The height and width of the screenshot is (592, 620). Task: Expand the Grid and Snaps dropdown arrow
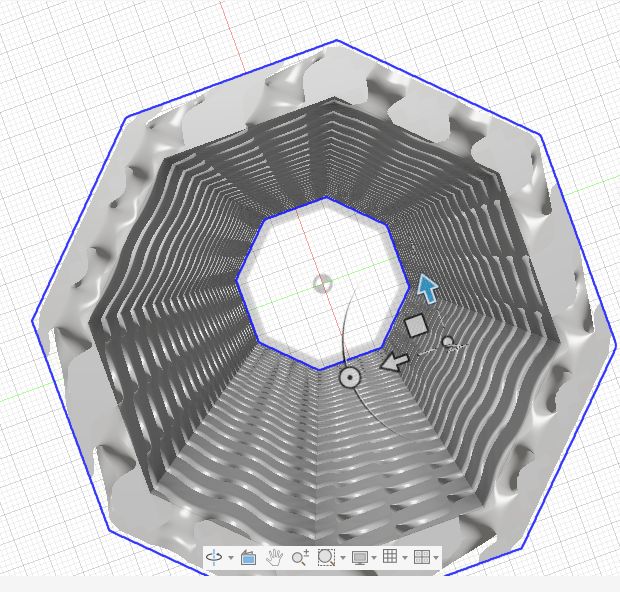coord(405,558)
